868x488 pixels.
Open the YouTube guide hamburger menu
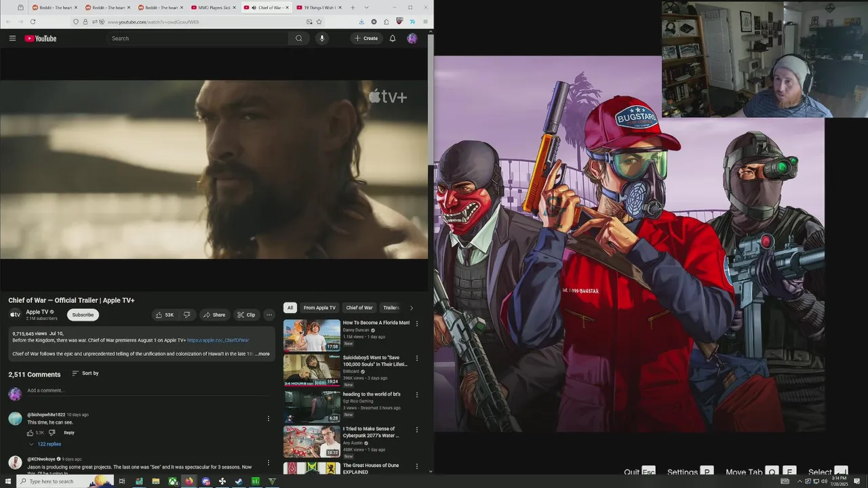(12, 39)
